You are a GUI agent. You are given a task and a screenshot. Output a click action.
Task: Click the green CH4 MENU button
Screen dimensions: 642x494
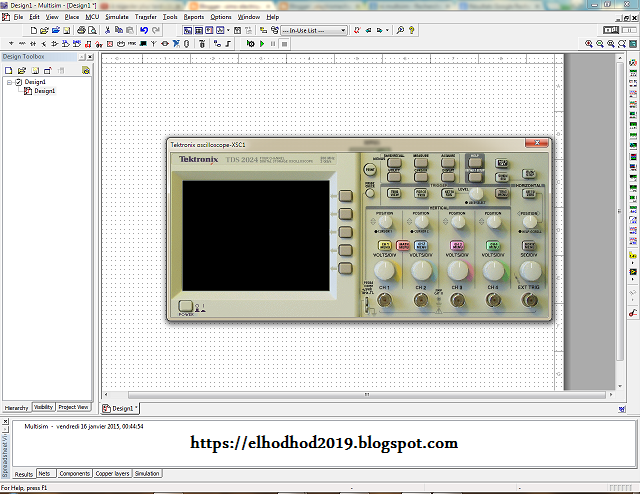tap(493, 245)
